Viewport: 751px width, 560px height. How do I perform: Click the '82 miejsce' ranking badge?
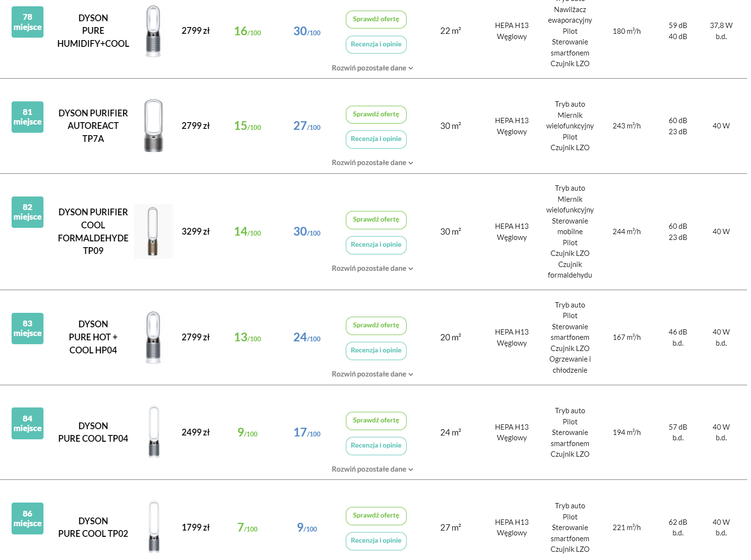pos(28,212)
